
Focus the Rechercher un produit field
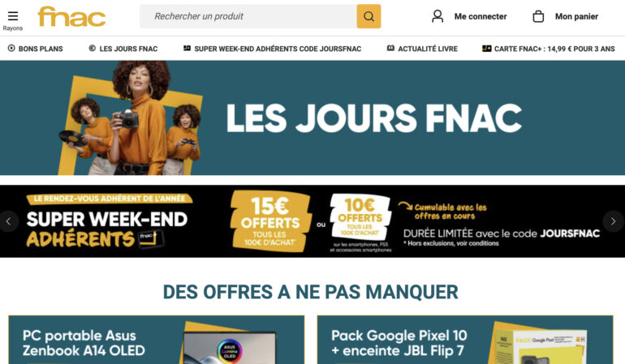tap(248, 16)
